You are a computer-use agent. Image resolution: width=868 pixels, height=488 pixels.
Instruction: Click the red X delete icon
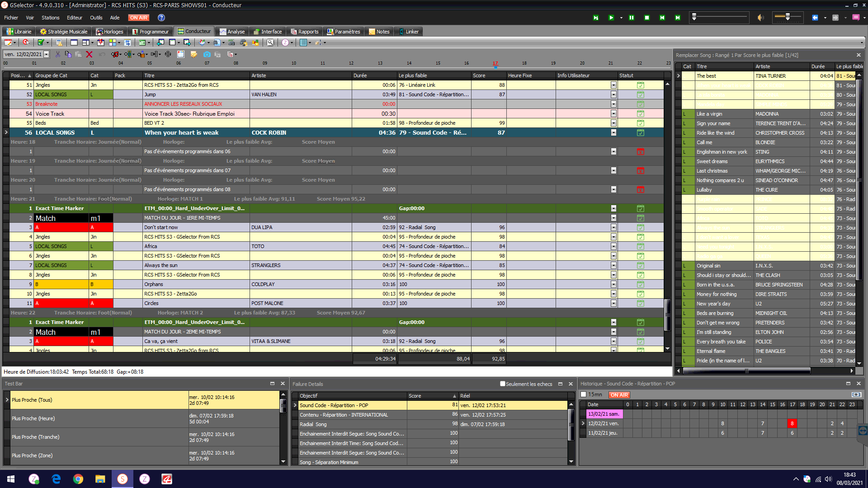pos(89,54)
